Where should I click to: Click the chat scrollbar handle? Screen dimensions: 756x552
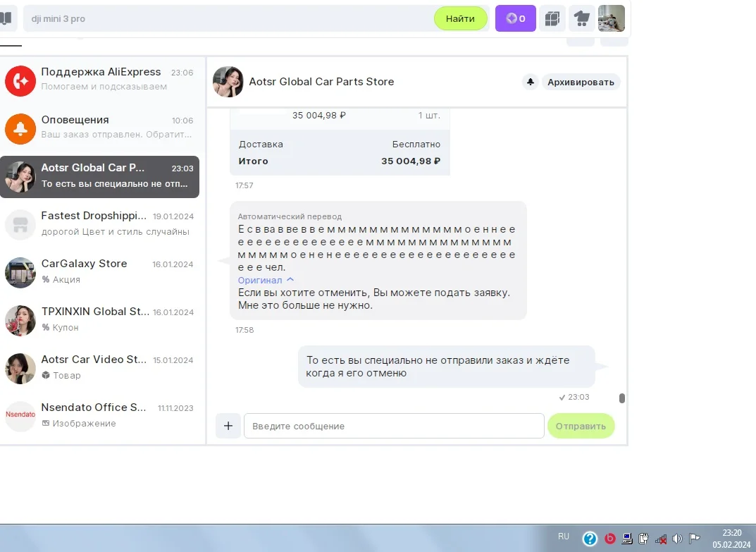click(622, 398)
